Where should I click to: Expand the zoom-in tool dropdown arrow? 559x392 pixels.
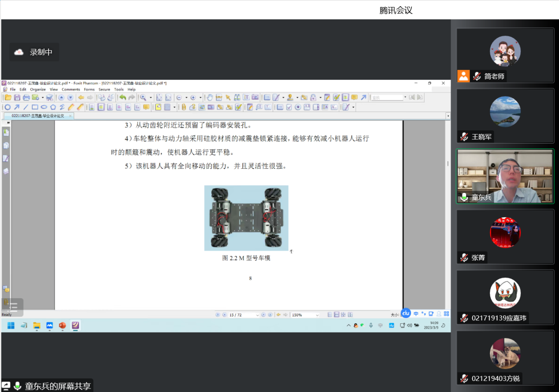point(151,97)
